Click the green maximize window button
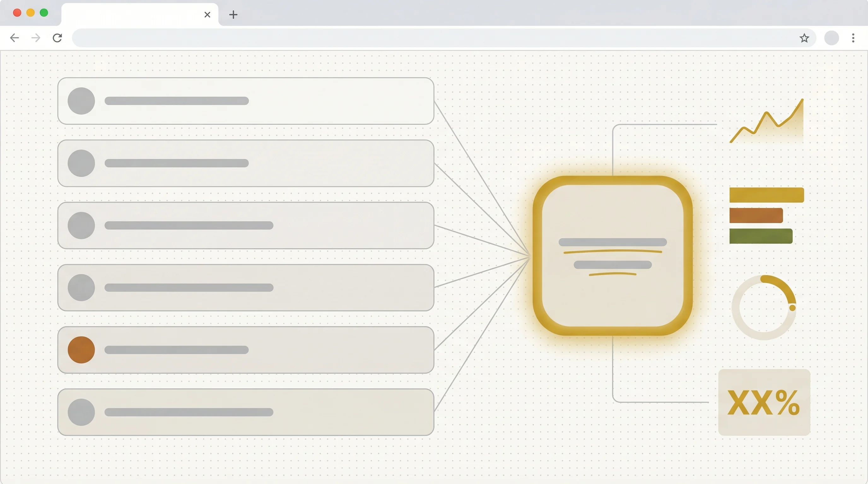The height and width of the screenshot is (484, 868). (44, 13)
